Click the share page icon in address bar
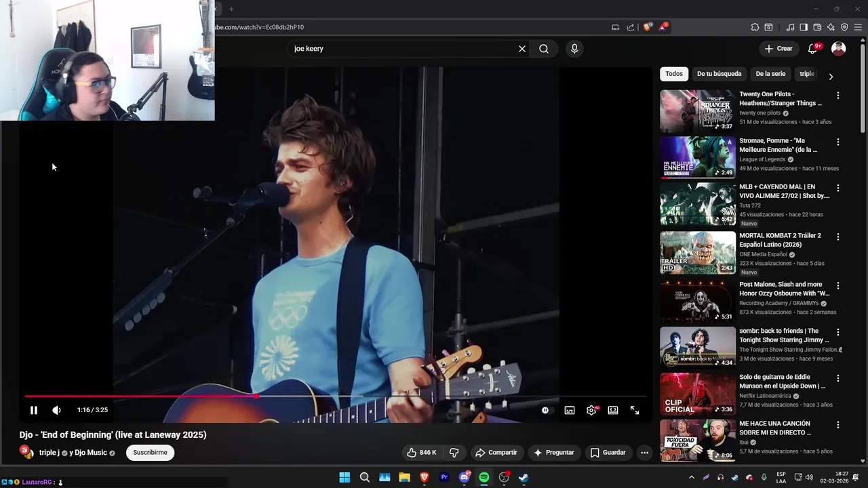 631,27
